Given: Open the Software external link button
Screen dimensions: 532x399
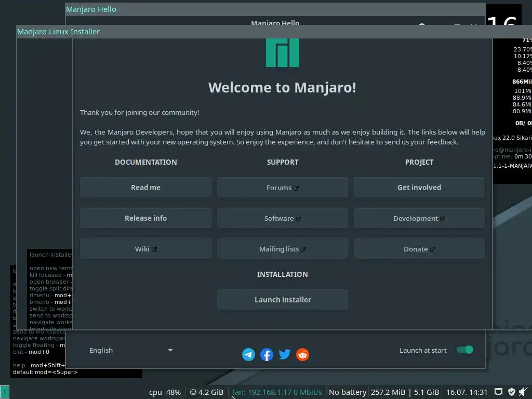Looking at the screenshot, I should (x=283, y=218).
